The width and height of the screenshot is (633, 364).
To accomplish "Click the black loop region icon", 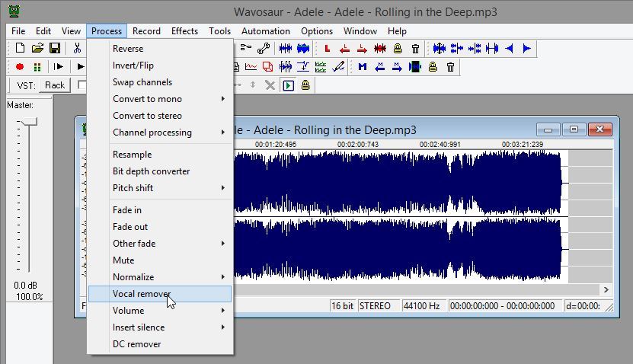I will (414, 66).
